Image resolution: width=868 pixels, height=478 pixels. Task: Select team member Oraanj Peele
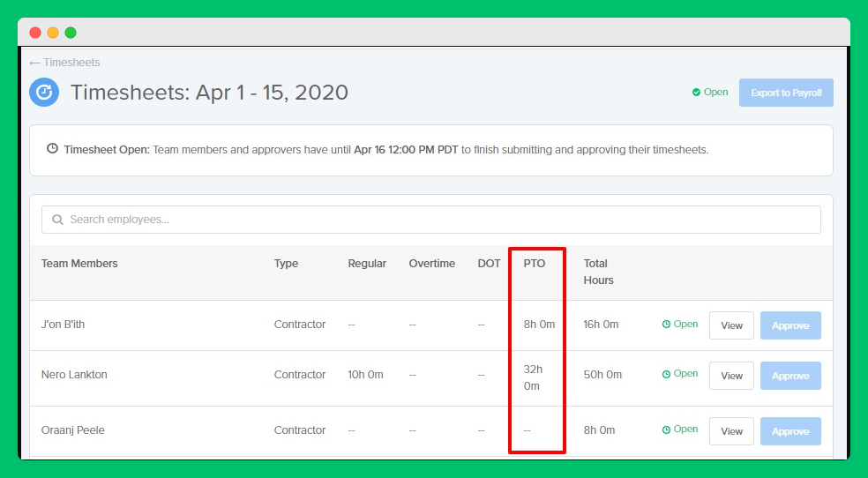pyautogui.click(x=73, y=429)
